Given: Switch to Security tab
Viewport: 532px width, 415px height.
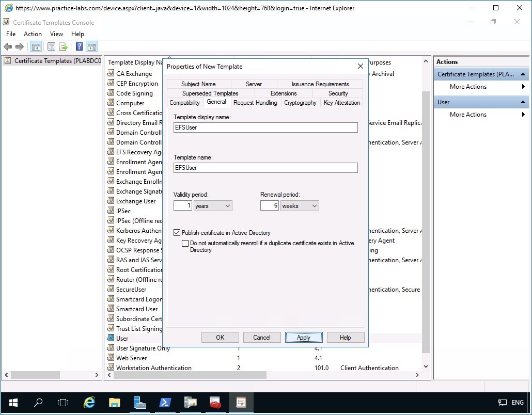Looking at the screenshot, I should point(338,93).
